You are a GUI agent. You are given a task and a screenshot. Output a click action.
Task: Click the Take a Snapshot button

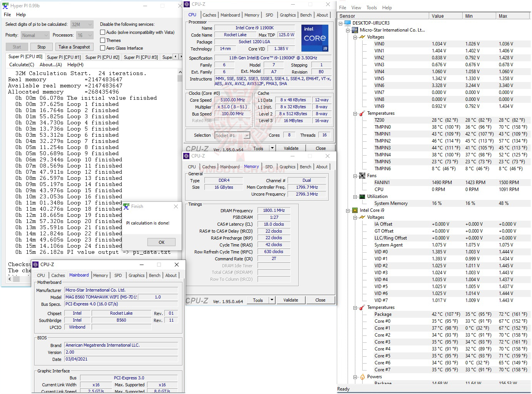[x=74, y=47]
